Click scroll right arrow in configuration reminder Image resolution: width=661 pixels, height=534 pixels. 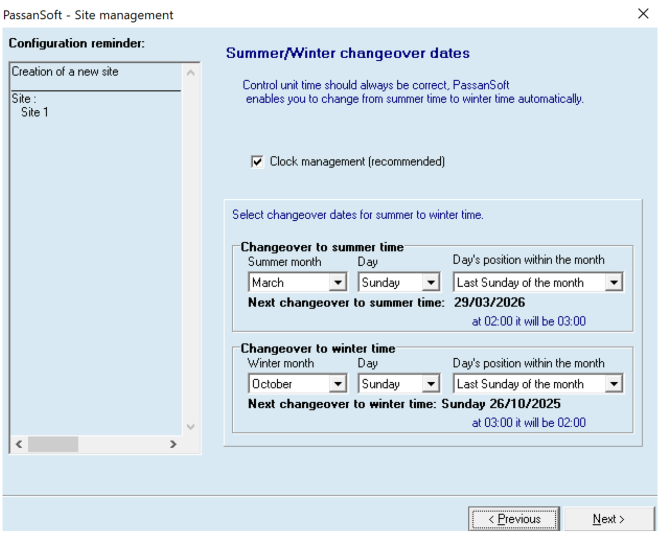point(173,444)
